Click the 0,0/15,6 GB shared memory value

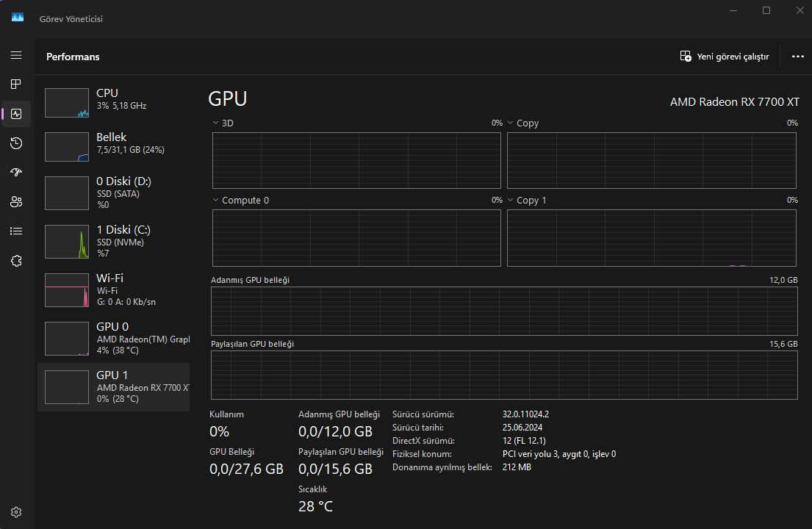pyautogui.click(x=336, y=469)
